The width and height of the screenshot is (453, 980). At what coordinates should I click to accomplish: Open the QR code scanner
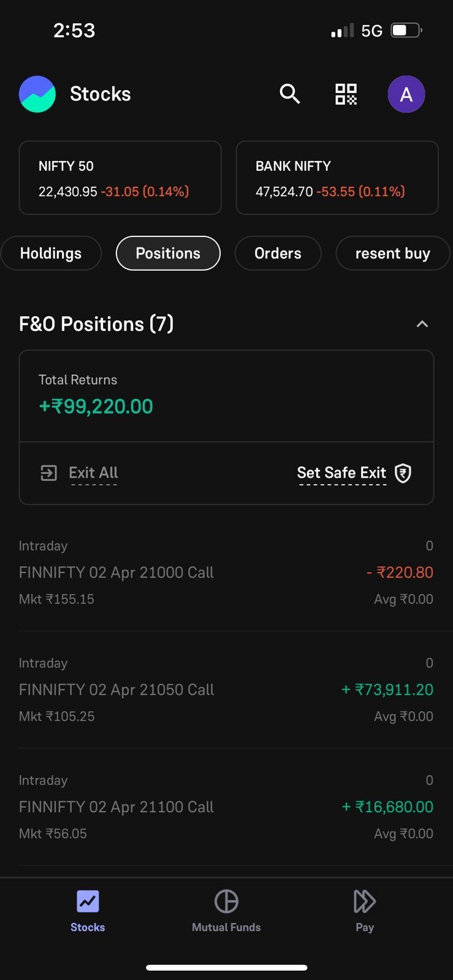[x=346, y=94]
